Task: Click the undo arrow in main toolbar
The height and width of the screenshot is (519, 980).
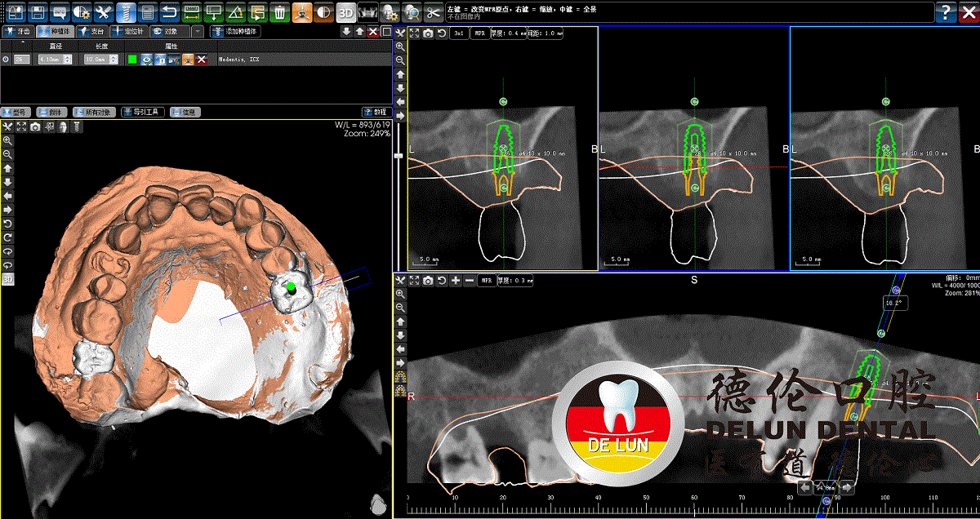Action: (170, 12)
